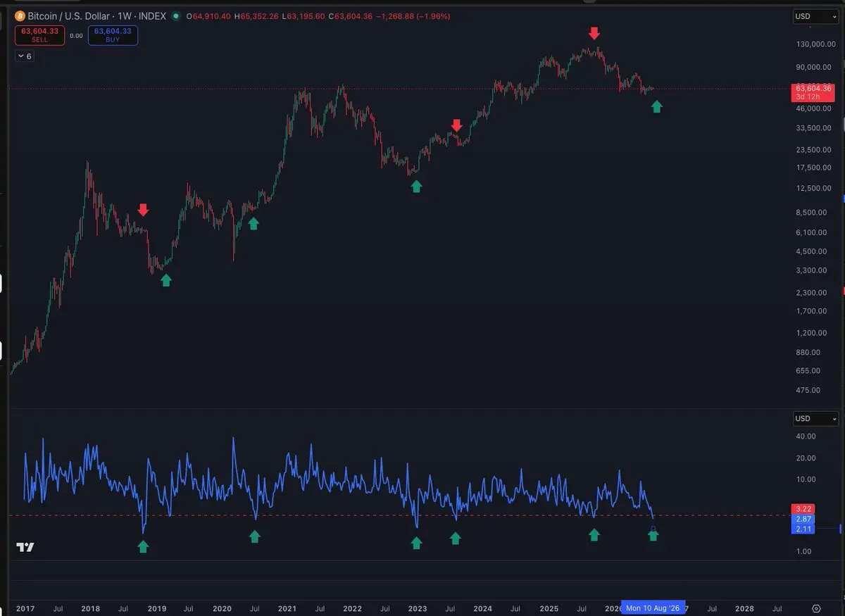This screenshot has width=845, height=616.
Task: Click the red 3.22 indicator level label
Action: coord(803,509)
